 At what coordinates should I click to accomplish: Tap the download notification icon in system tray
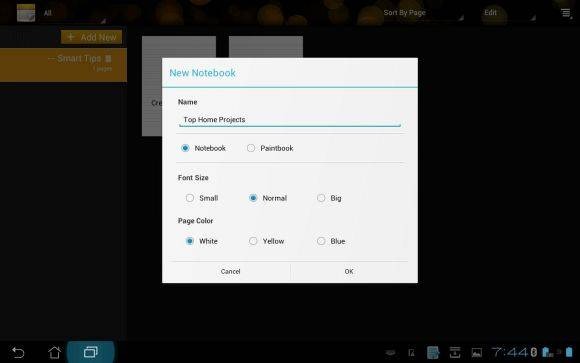pos(455,352)
